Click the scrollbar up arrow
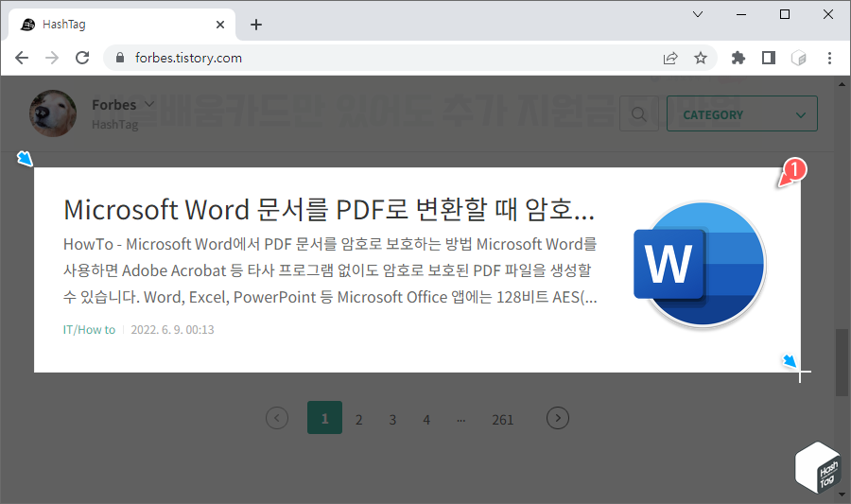 click(x=842, y=83)
